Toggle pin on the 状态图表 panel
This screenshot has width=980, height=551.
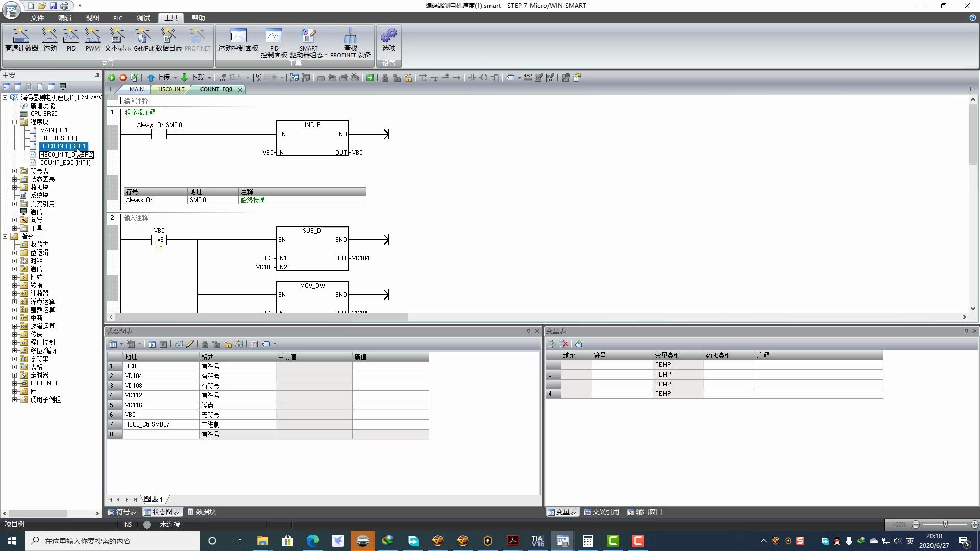click(528, 331)
